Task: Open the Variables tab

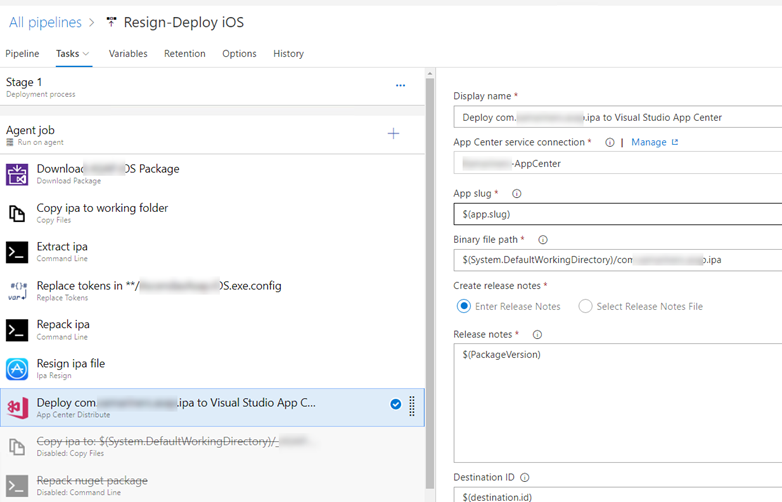Action: [x=128, y=53]
